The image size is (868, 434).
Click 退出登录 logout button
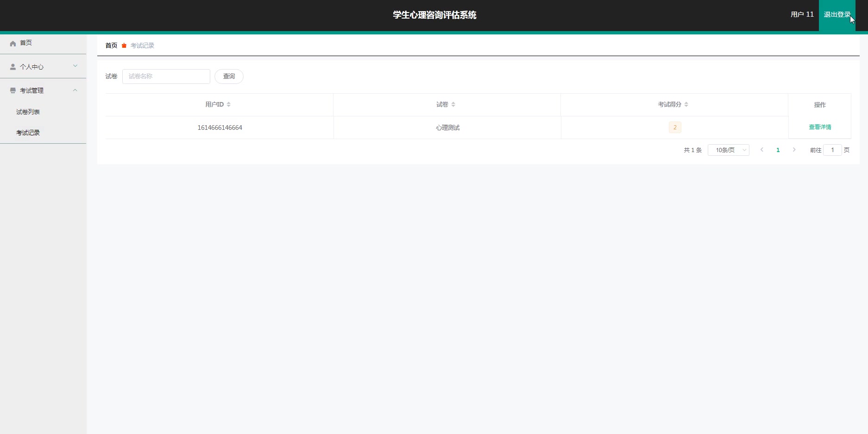coord(837,15)
